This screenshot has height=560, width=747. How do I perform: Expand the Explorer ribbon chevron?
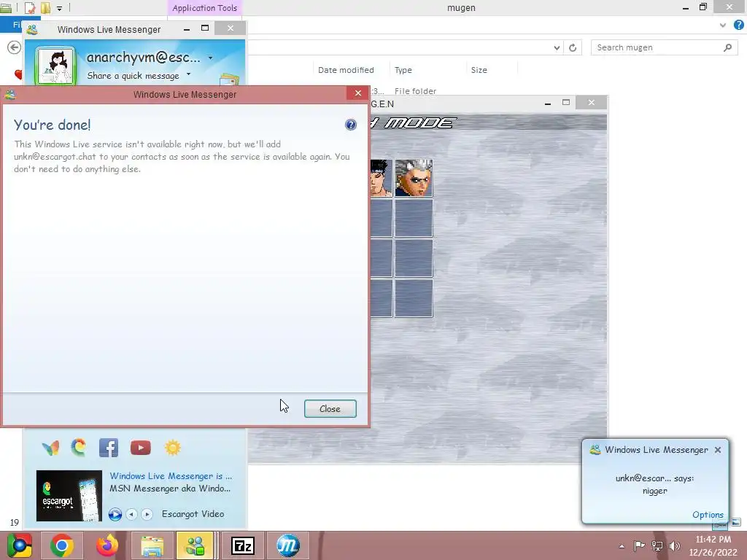click(723, 26)
